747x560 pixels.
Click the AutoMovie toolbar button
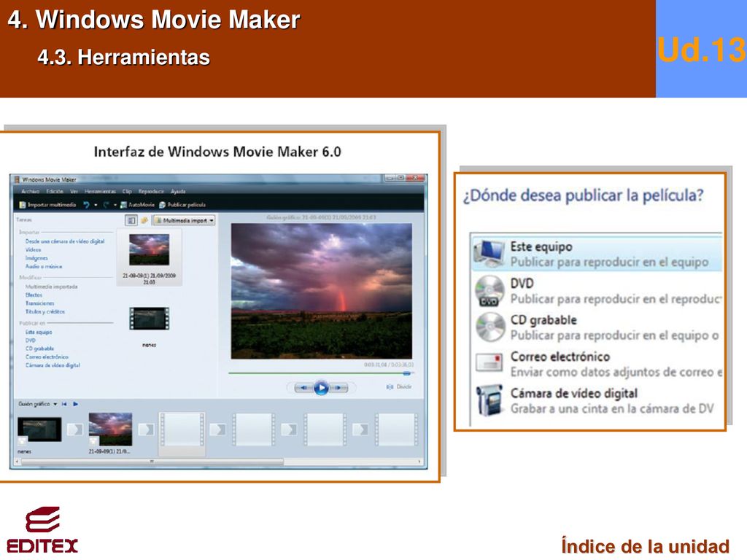137,205
